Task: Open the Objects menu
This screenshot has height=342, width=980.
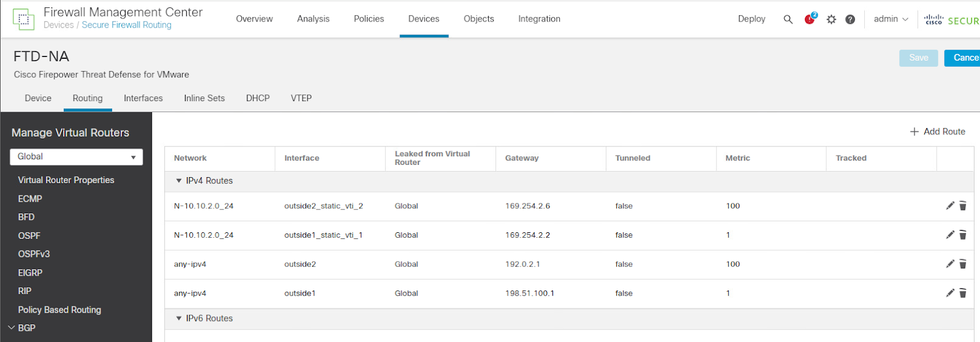Action: click(479, 19)
